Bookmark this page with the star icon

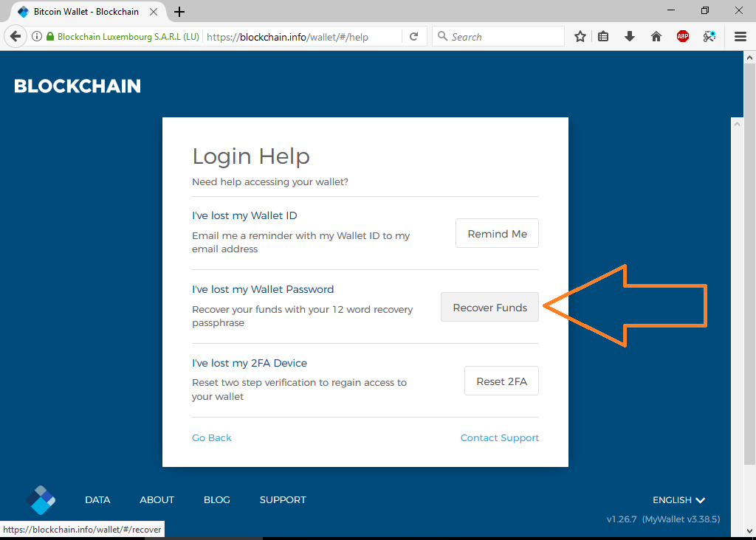(580, 37)
